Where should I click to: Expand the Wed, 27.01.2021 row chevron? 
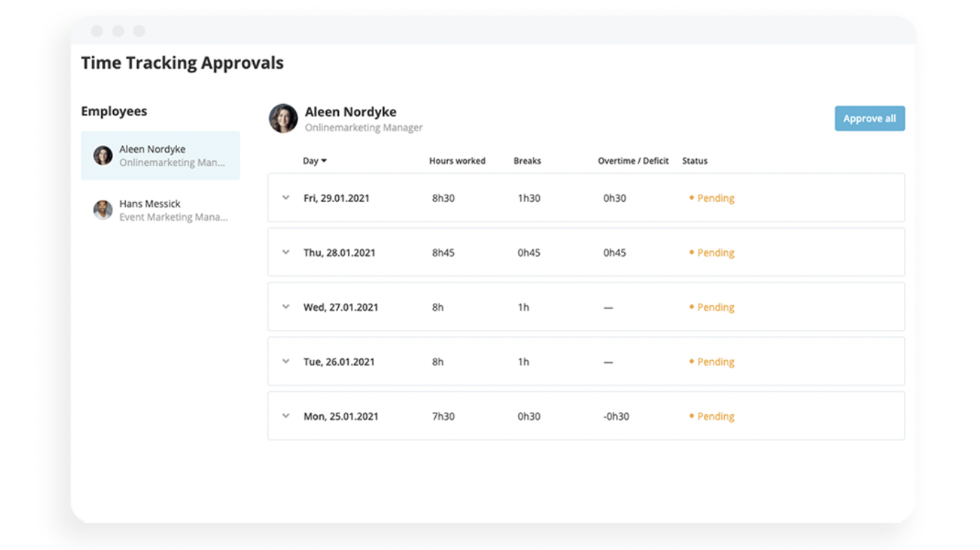pyautogui.click(x=286, y=307)
